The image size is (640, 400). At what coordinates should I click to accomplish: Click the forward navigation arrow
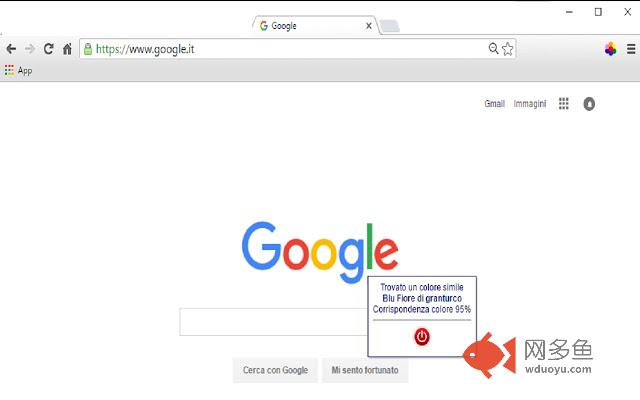(x=30, y=49)
